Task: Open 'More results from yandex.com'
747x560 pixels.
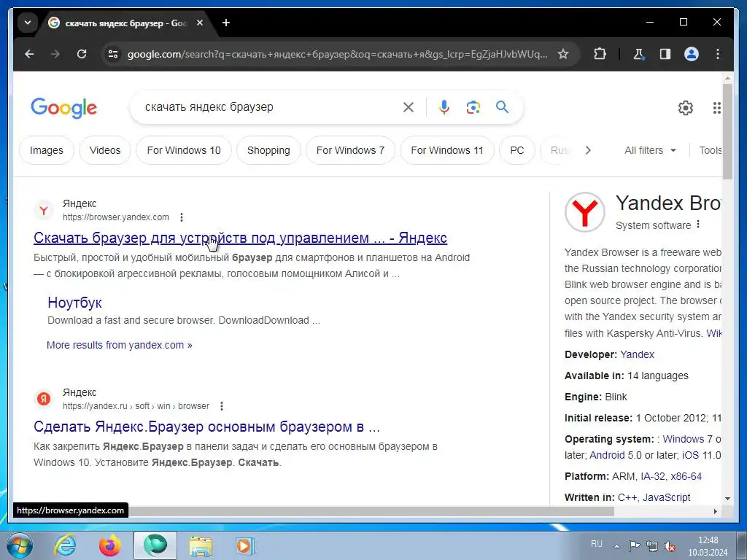Action: pos(119,345)
